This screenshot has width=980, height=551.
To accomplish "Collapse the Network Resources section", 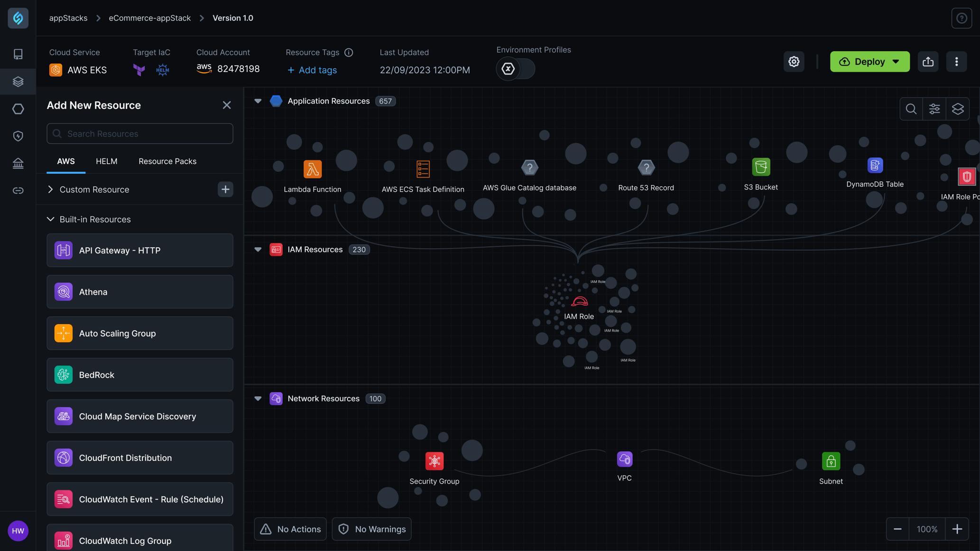I will point(258,398).
